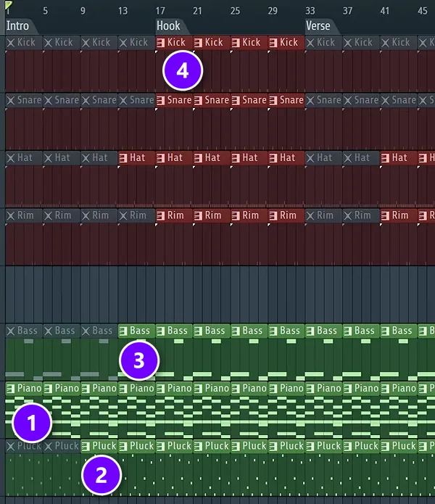Select the Piano clip title at bar 9

point(104,388)
